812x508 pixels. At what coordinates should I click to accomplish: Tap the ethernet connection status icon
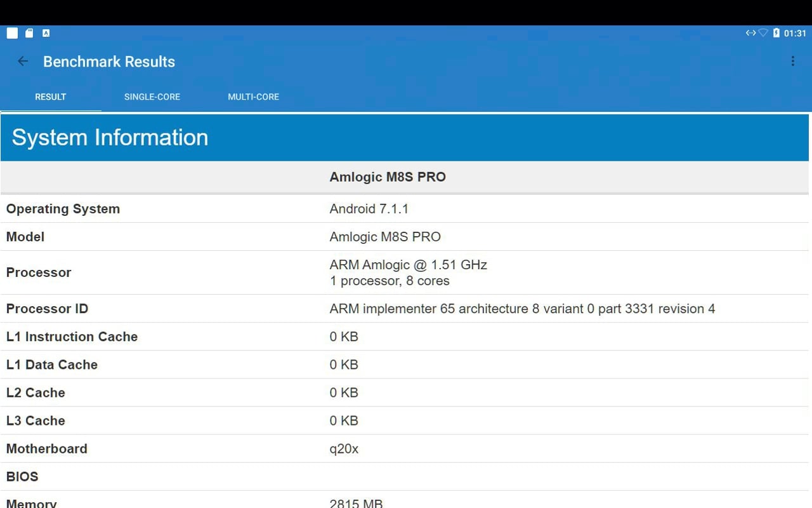tap(750, 33)
